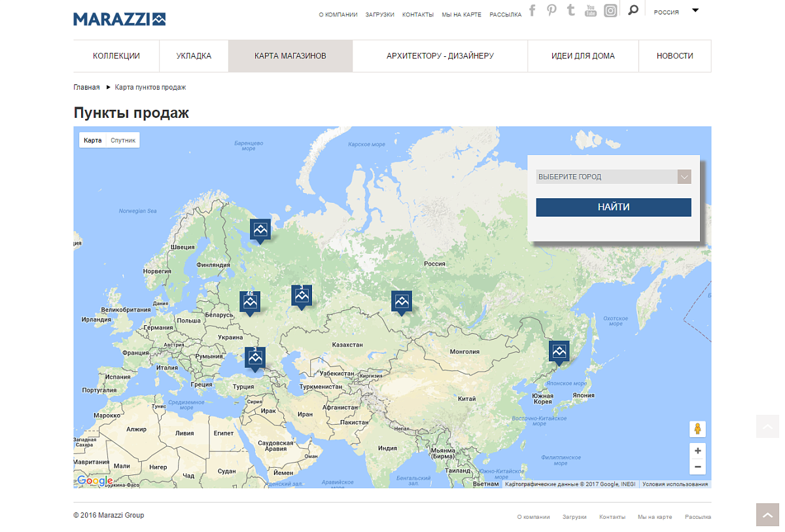Switch map to Карта view
Viewport: 785px width, 532px height.
tap(93, 140)
